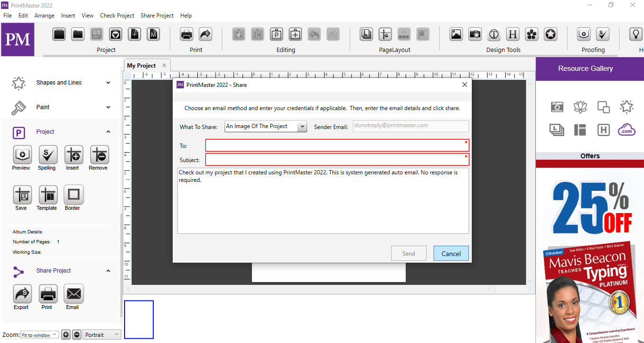Click the Export icon under Share Project
Viewport: 644px width, 343px height.
(x=22, y=294)
